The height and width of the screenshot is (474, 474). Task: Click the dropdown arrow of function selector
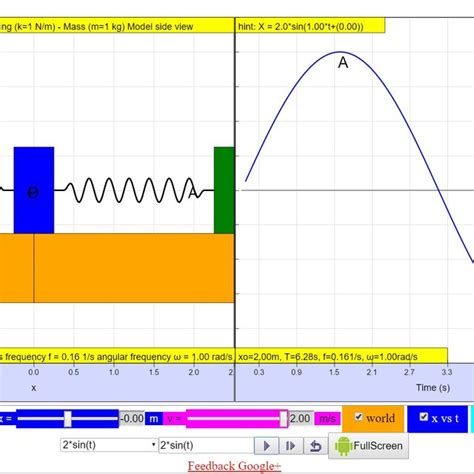pos(153,445)
